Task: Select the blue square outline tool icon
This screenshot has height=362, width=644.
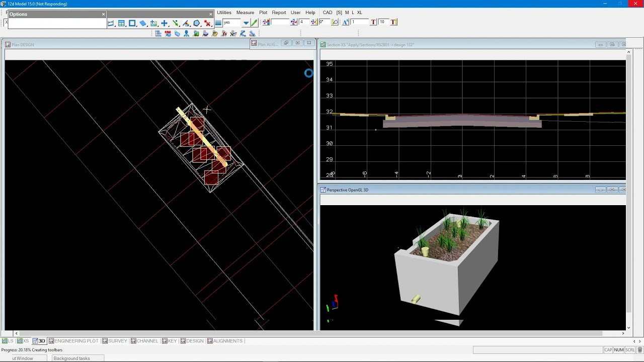Action: [132, 23]
